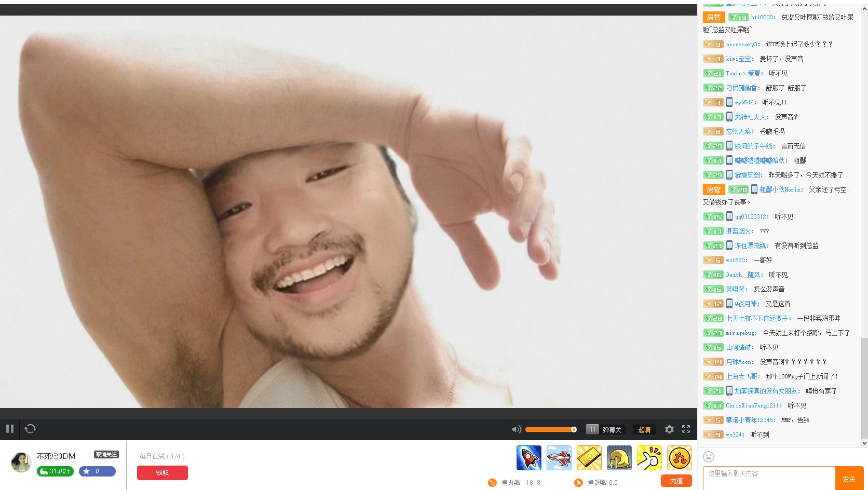Open user 男神七大大 in the chat
The width and height of the screenshot is (868, 490).
(x=752, y=117)
